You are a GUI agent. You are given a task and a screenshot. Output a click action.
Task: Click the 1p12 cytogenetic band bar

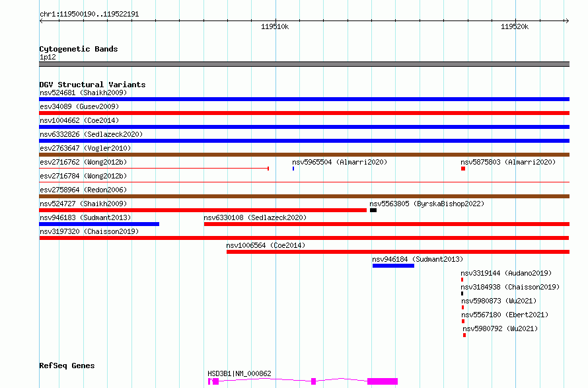pyautogui.click(x=304, y=64)
